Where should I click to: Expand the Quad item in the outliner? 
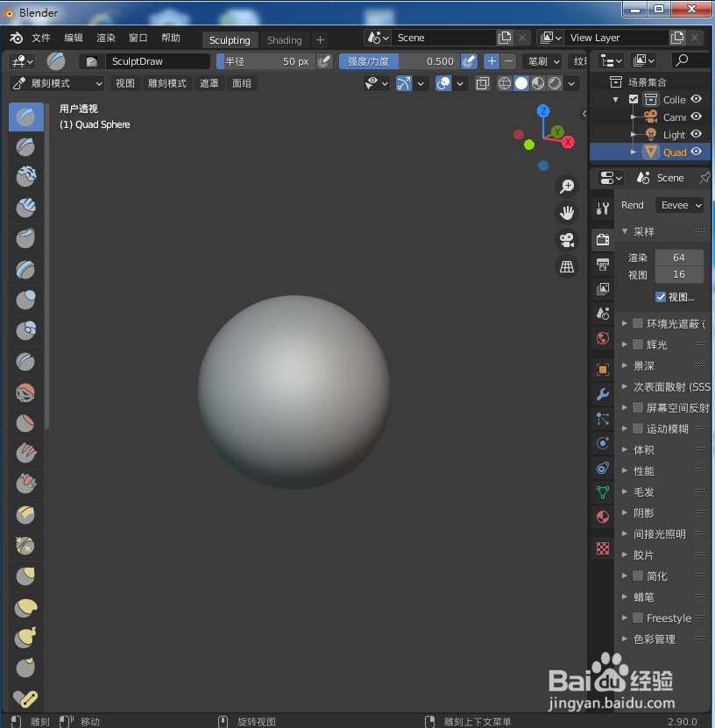tap(634, 151)
